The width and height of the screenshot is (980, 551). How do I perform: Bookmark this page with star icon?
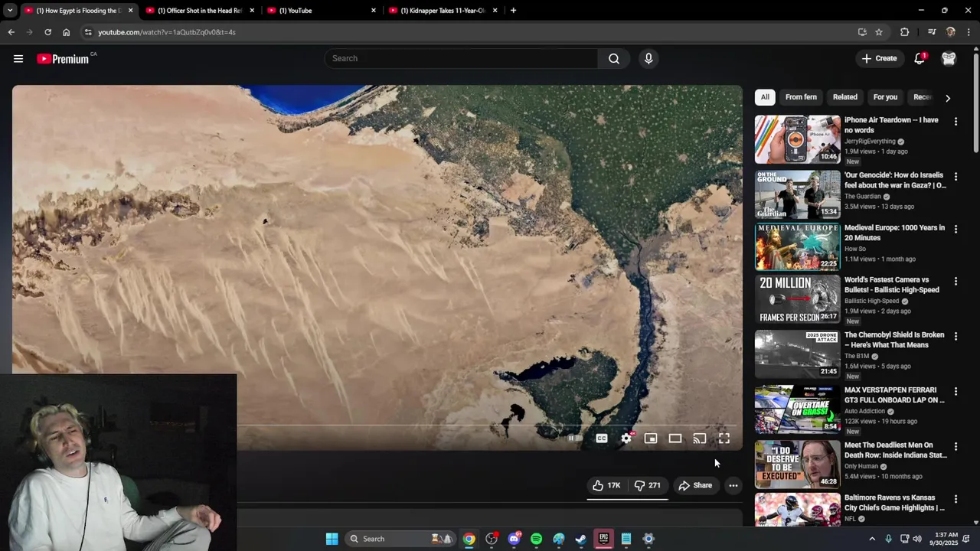tap(879, 32)
